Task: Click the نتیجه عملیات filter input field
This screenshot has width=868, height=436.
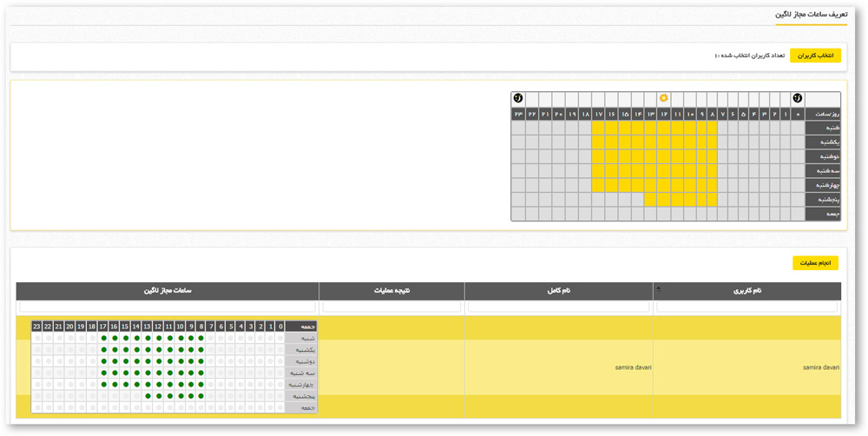Action: point(391,307)
